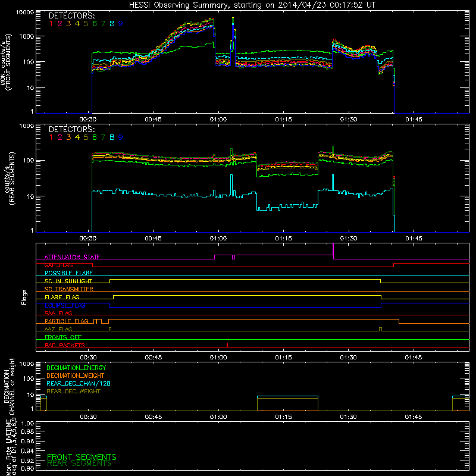Select the ATTENUATOR_STATE flag label
The height and width of the screenshot is (476, 476).
(72, 257)
